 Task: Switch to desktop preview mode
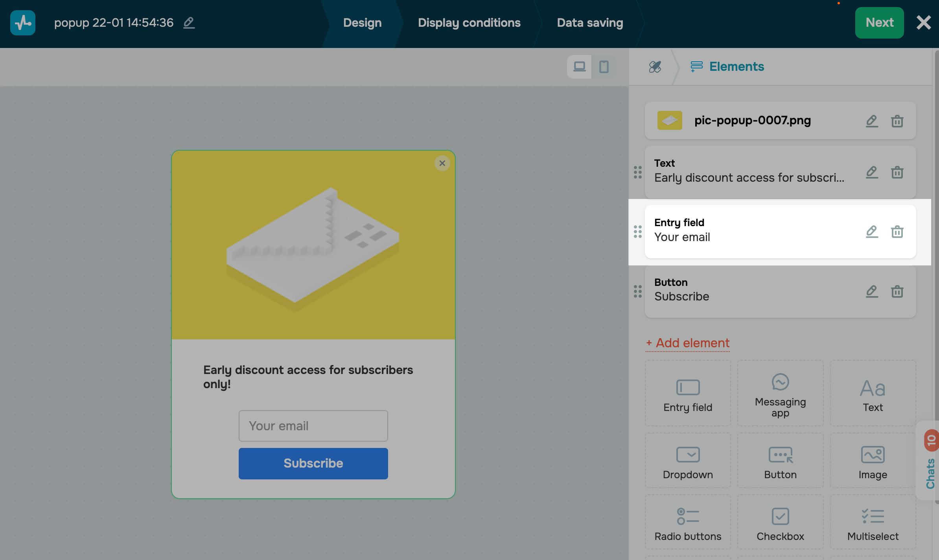(x=579, y=67)
